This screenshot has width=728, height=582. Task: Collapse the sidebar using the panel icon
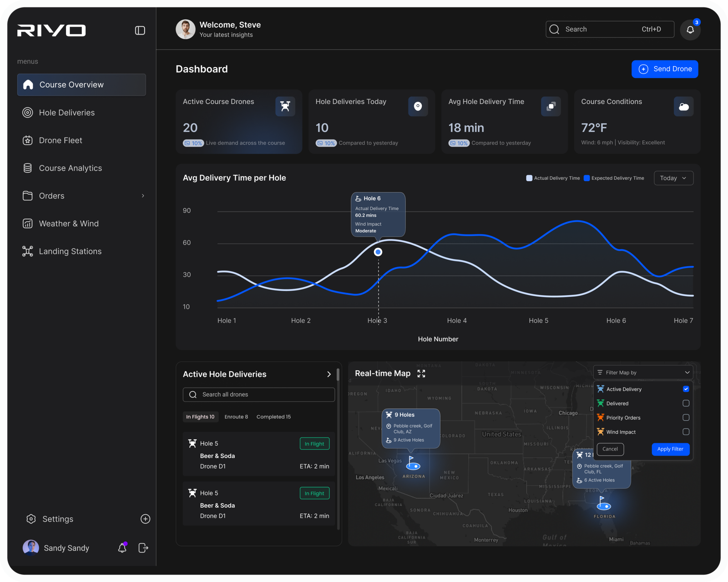[x=140, y=30]
